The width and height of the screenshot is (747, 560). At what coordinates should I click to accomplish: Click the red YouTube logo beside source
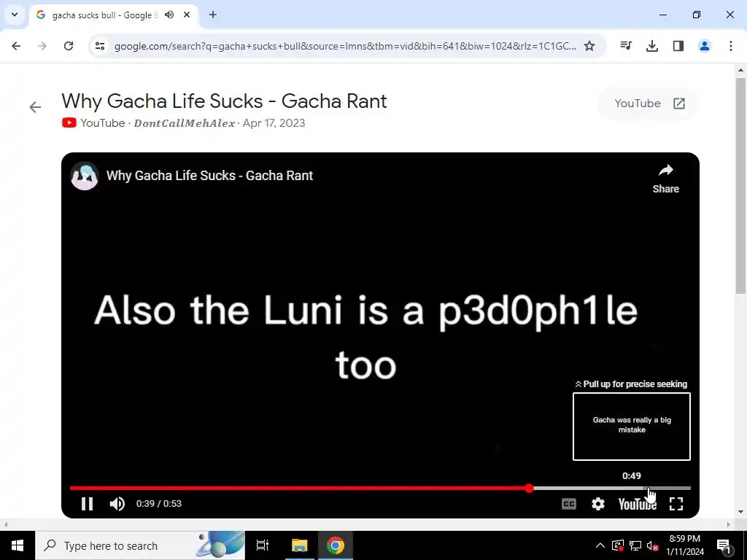69,122
